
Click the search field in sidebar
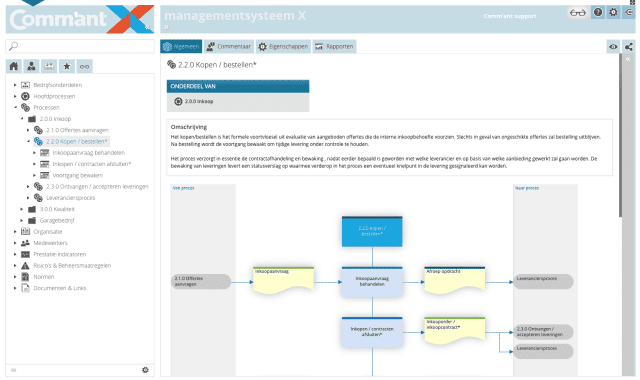click(80, 46)
